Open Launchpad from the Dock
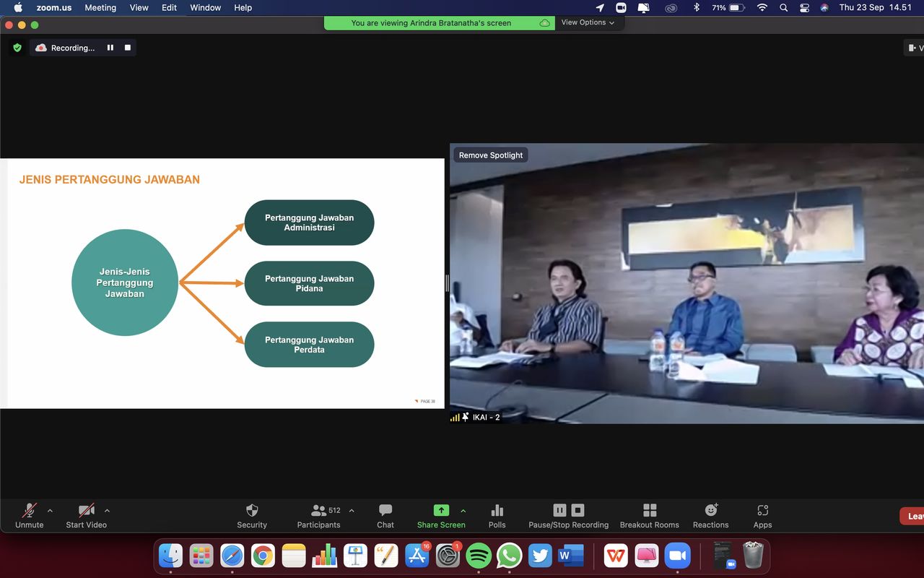The image size is (924, 578). (201, 555)
